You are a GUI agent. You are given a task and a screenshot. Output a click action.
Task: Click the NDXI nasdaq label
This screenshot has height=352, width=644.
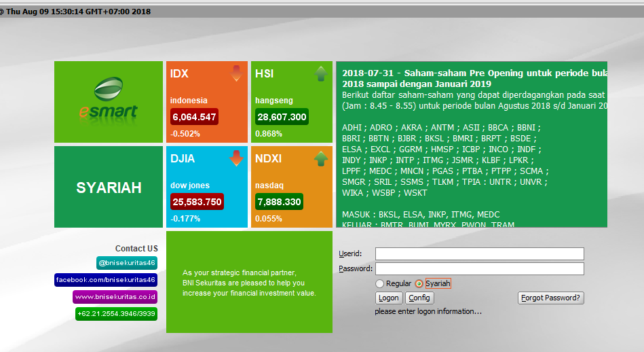[269, 185]
